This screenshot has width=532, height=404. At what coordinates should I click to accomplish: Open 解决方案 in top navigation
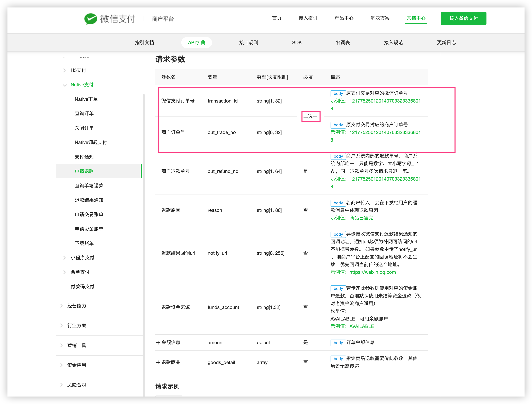pos(380,18)
